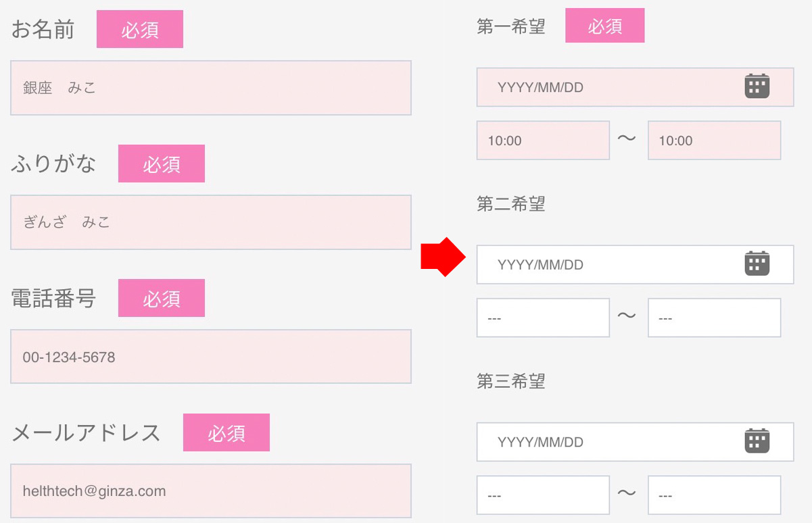Open 第三希望 end time selector
The image size is (812, 523).
(714, 495)
